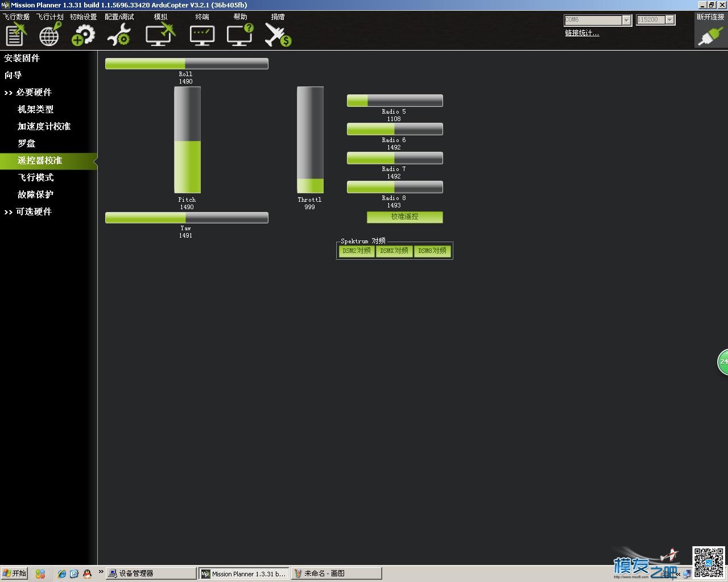Click the Radio 5 bar
Image resolution: width=728 pixels, height=582 pixels.
click(x=395, y=101)
